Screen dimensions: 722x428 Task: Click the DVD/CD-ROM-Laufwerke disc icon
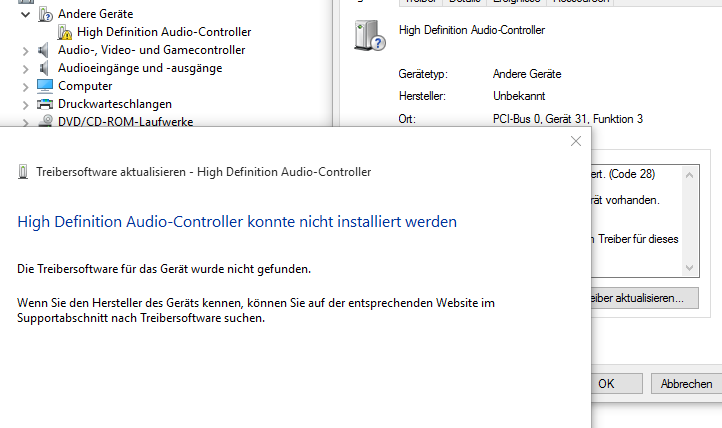coord(45,121)
